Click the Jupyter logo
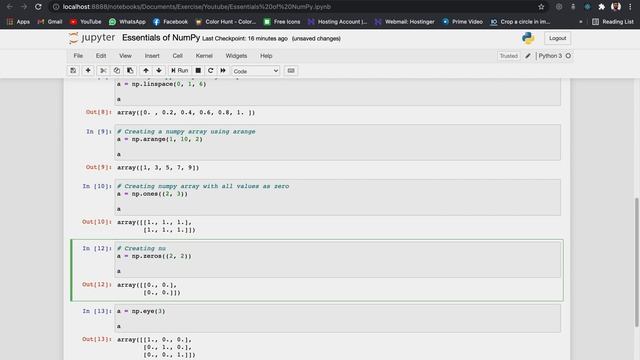The image size is (640, 360). click(x=92, y=38)
